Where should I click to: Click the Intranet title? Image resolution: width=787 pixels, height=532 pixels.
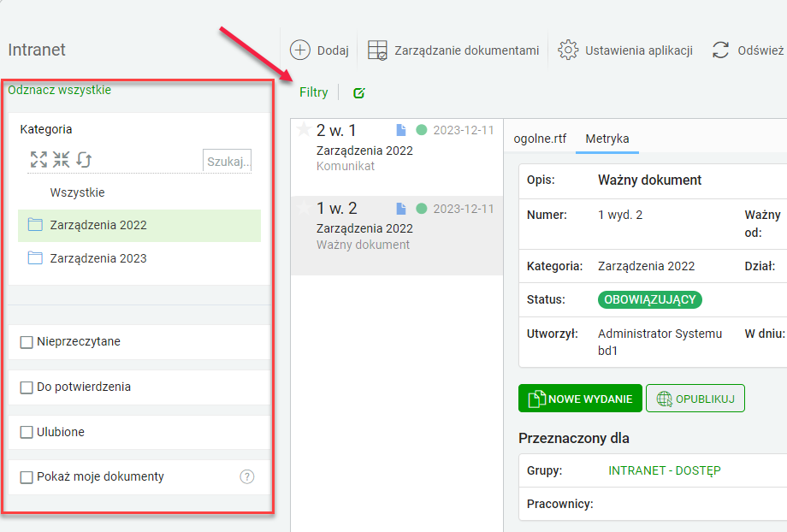tap(37, 50)
